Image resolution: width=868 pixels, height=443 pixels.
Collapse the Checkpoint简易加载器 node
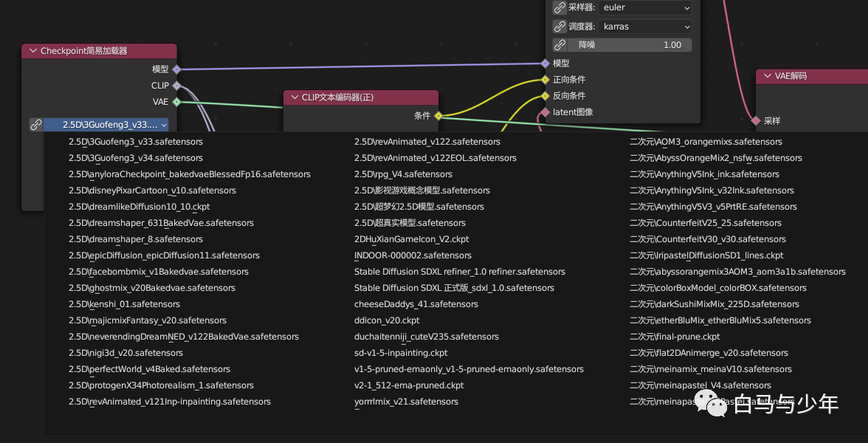(x=32, y=51)
